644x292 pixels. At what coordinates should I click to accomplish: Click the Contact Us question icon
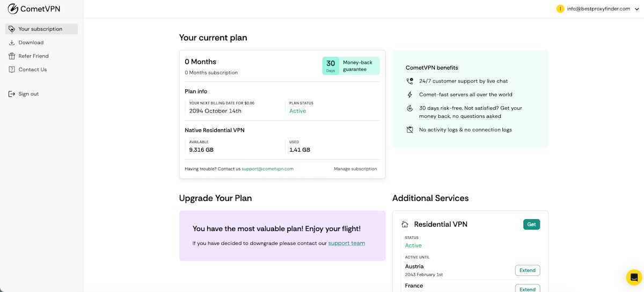pos(12,70)
